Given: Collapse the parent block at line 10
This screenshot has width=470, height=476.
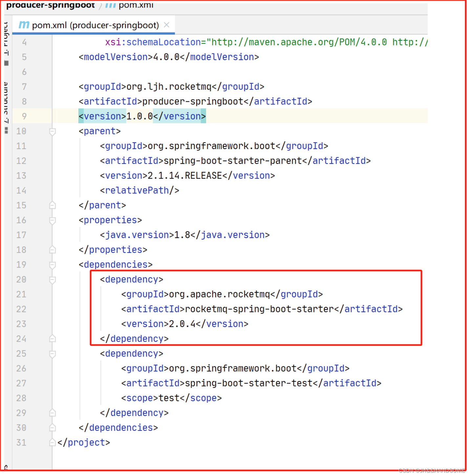Looking at the screenshot, I should point(52,131).
